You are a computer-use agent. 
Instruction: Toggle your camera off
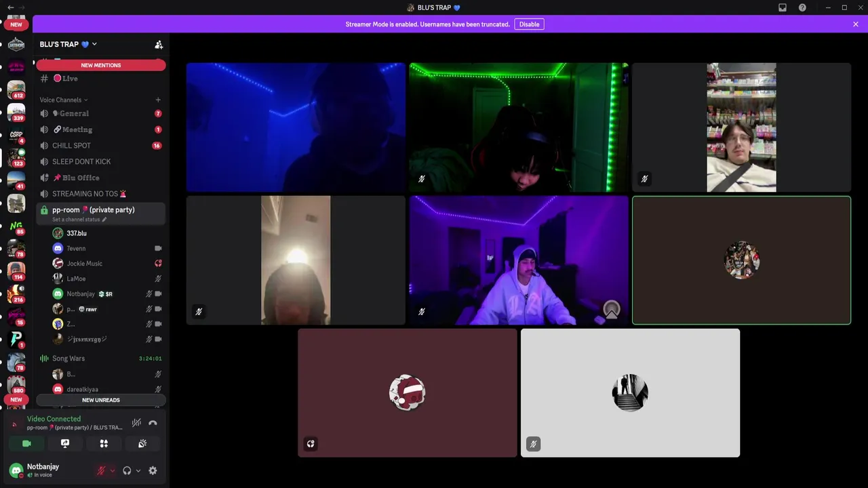[x=26, y=443]
